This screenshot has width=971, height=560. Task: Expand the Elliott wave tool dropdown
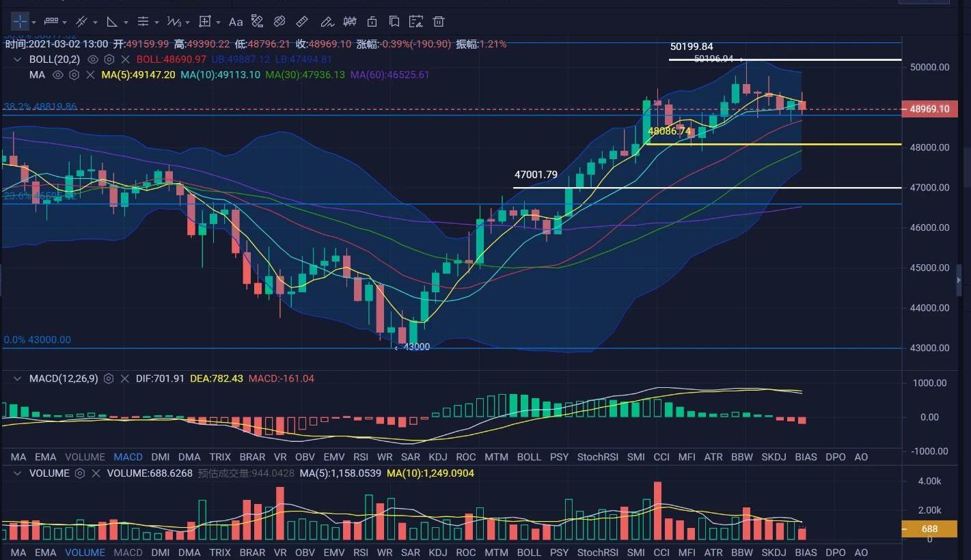188,23
